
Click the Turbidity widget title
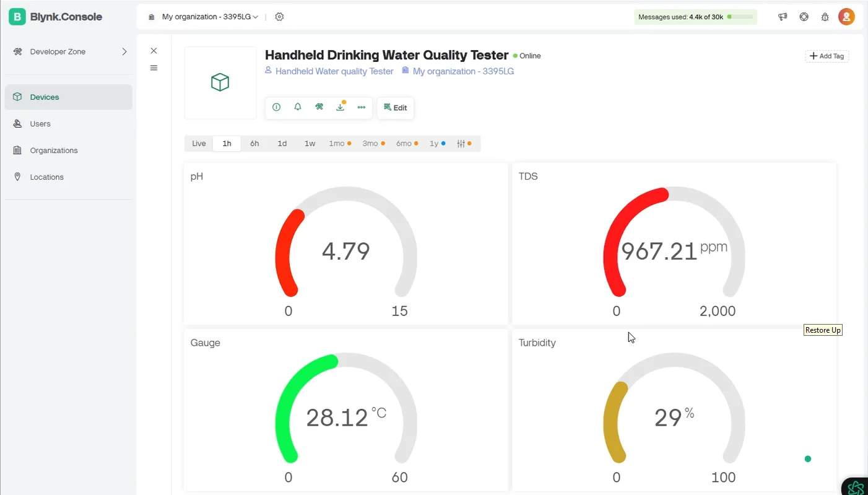[x=537, y=343]
